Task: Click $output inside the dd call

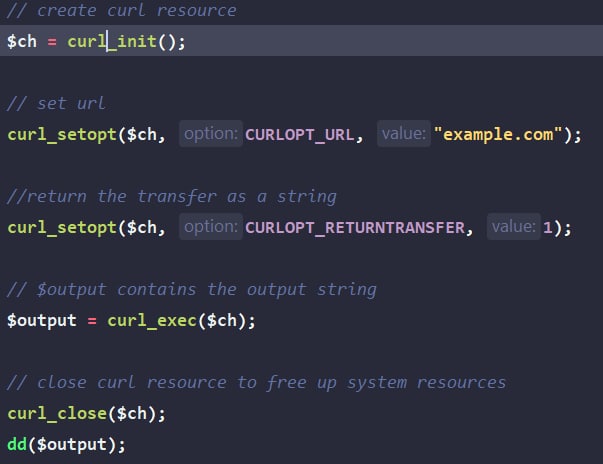Action: coord(72,445)
